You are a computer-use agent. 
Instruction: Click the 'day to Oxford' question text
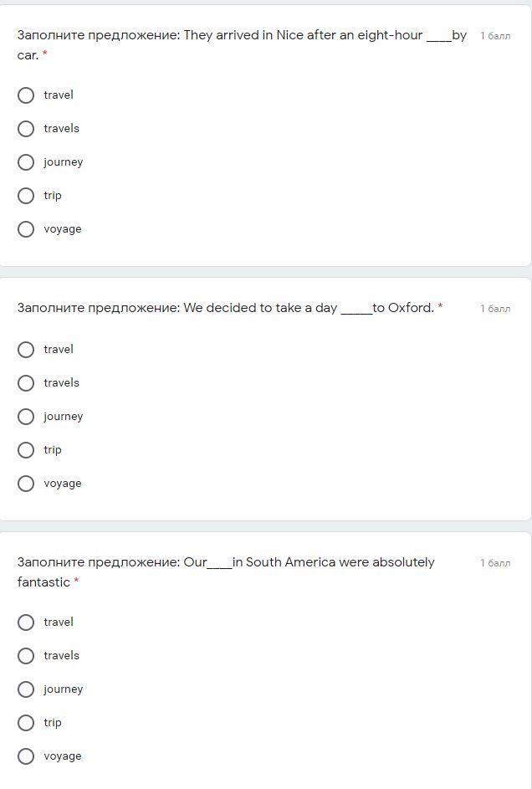pos(226,308)
